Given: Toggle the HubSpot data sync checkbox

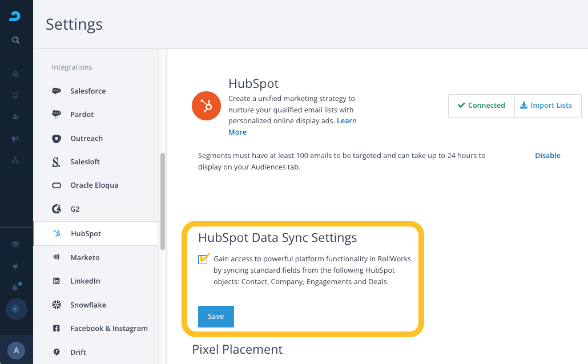Looking at the screenshot, I should [203, 259].
